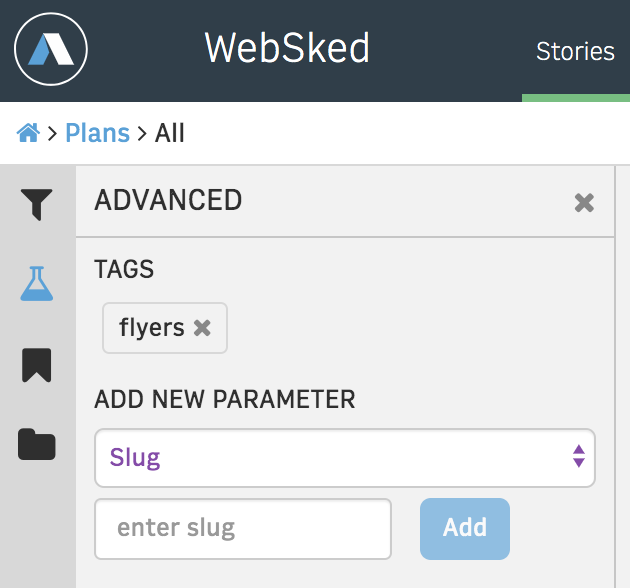
Task: Open the Slug parameter dropdown
Action: click(x=345, y=458)
